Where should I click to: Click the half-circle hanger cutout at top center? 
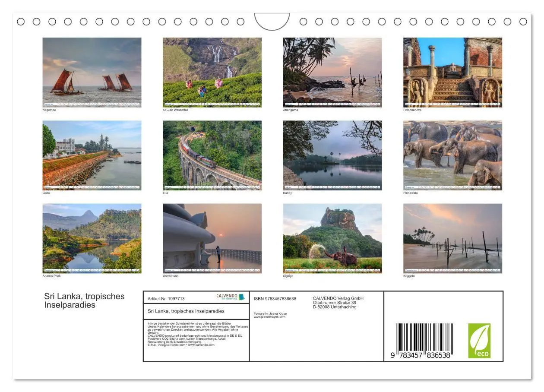click(272, 22)
